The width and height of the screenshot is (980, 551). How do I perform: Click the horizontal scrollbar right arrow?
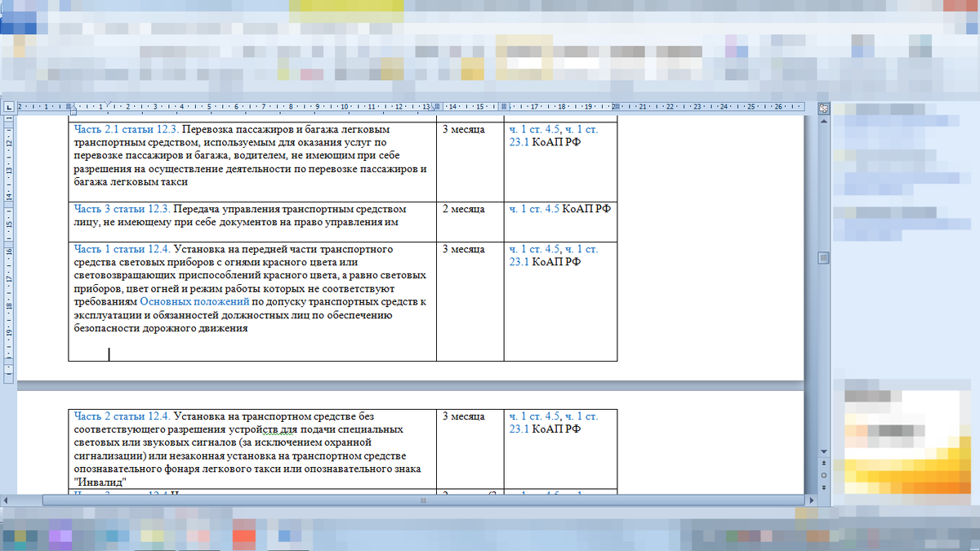pos(809,499)
